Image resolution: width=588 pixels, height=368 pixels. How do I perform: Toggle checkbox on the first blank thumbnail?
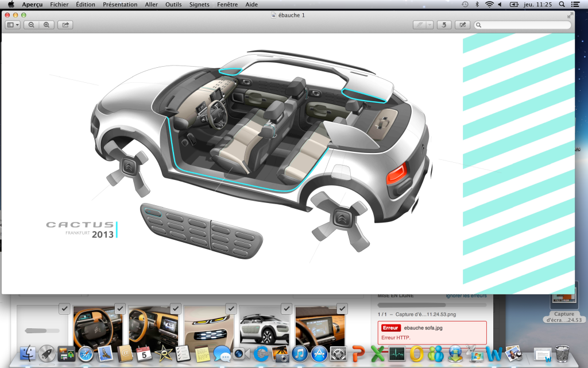tap(64, 308)
